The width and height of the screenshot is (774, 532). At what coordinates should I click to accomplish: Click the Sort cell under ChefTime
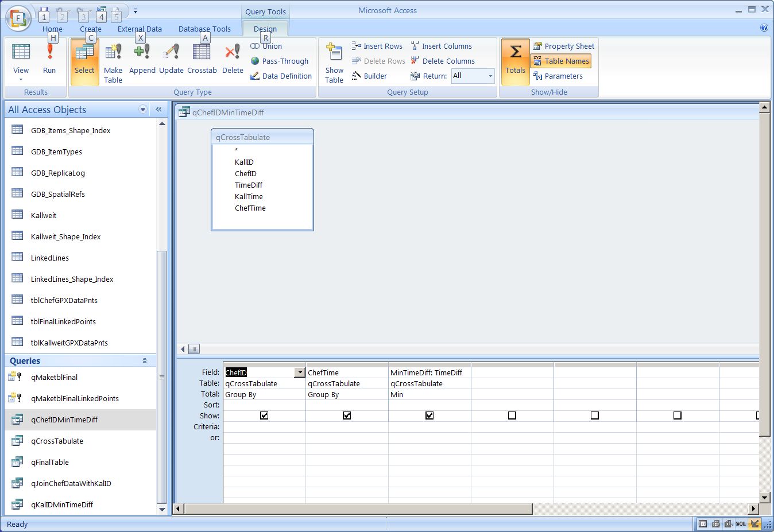347,405
